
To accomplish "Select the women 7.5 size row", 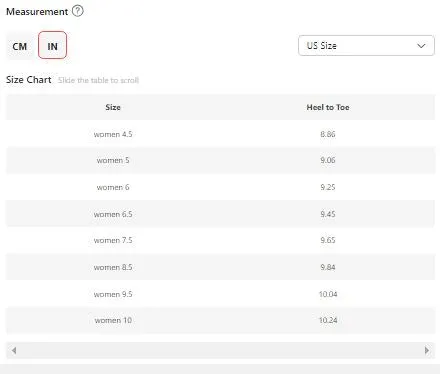I will coord(220,240).
